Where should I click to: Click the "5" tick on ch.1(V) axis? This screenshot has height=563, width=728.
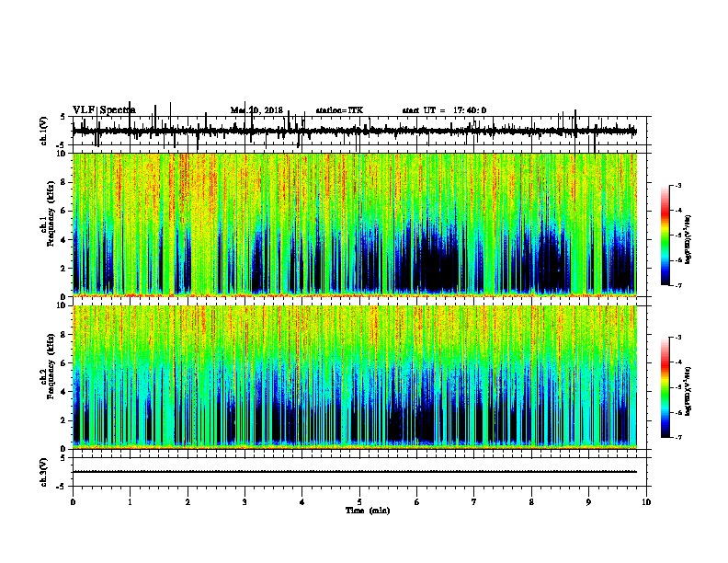[x=63, y=117]
